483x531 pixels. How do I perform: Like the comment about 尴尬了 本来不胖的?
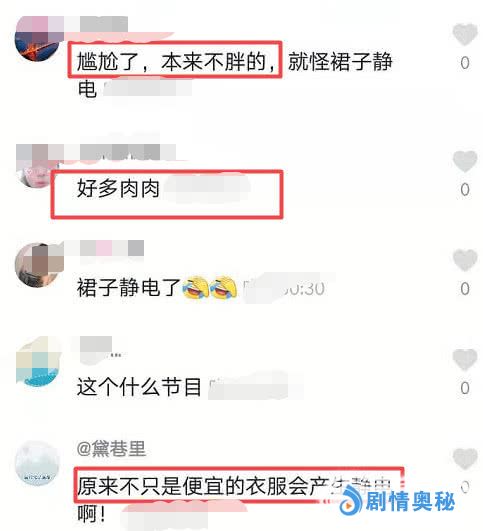(465, 34)
